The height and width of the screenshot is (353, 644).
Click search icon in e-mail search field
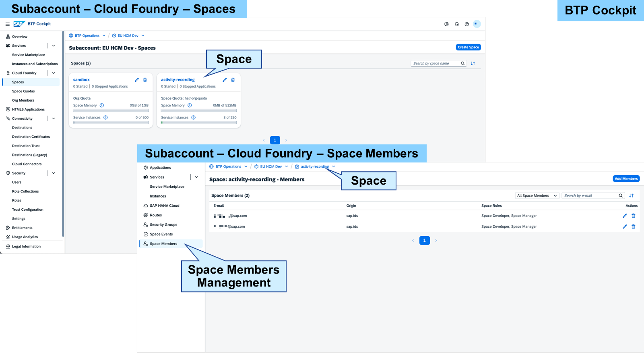pyautogui.click(x=621, y=195)
